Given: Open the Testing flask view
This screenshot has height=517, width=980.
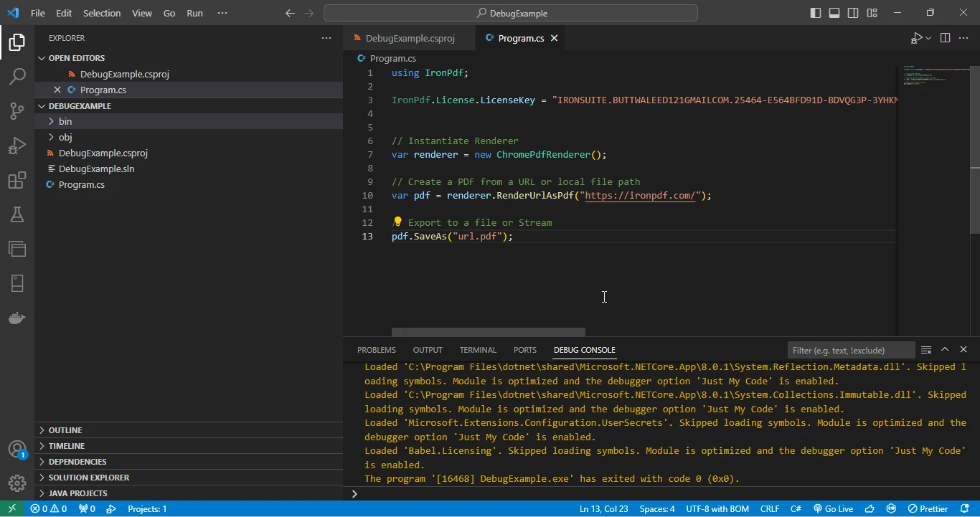Looking at the screenshot, I should (17, 214).
